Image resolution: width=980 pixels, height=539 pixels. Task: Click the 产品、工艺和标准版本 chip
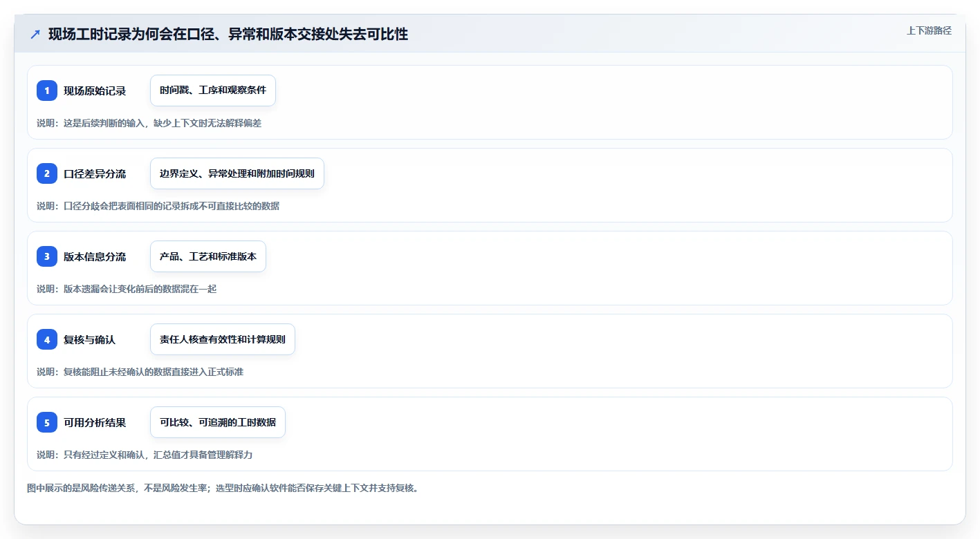208,256
